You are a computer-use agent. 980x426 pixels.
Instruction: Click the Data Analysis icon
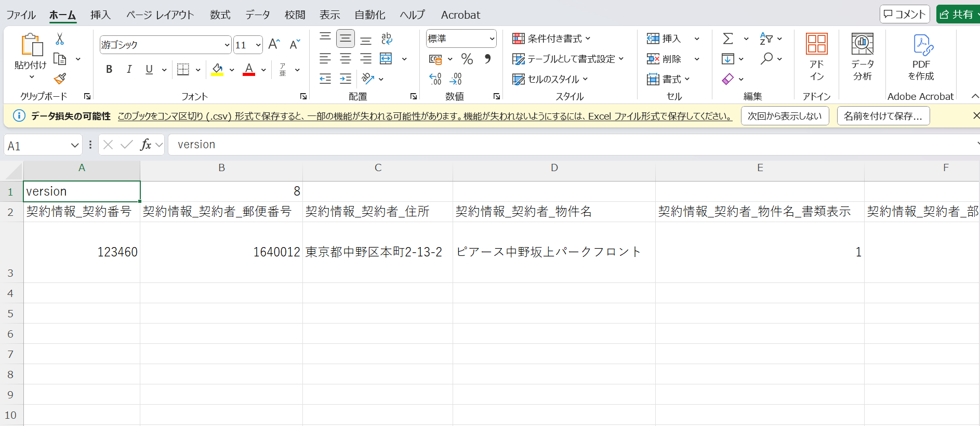click(x=863, y=57)
